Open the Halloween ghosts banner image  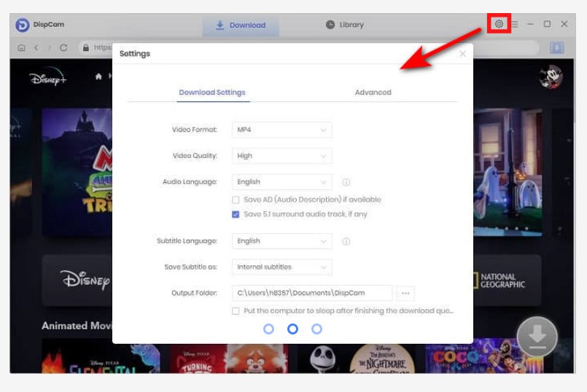pos(508,172)
